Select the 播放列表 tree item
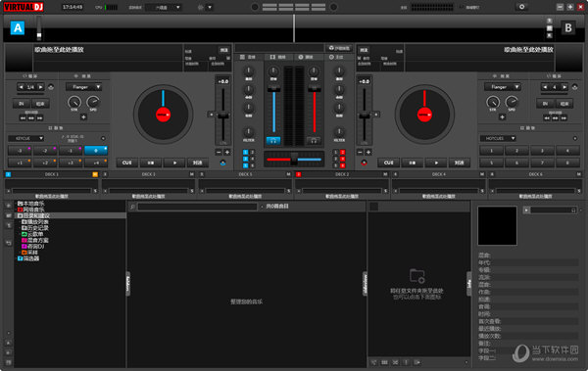 point(35,222)
